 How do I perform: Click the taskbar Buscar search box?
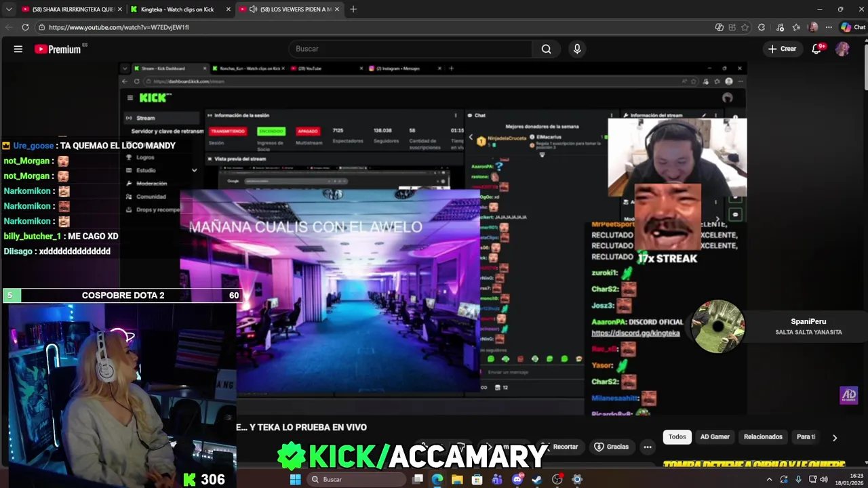[356, 479]
